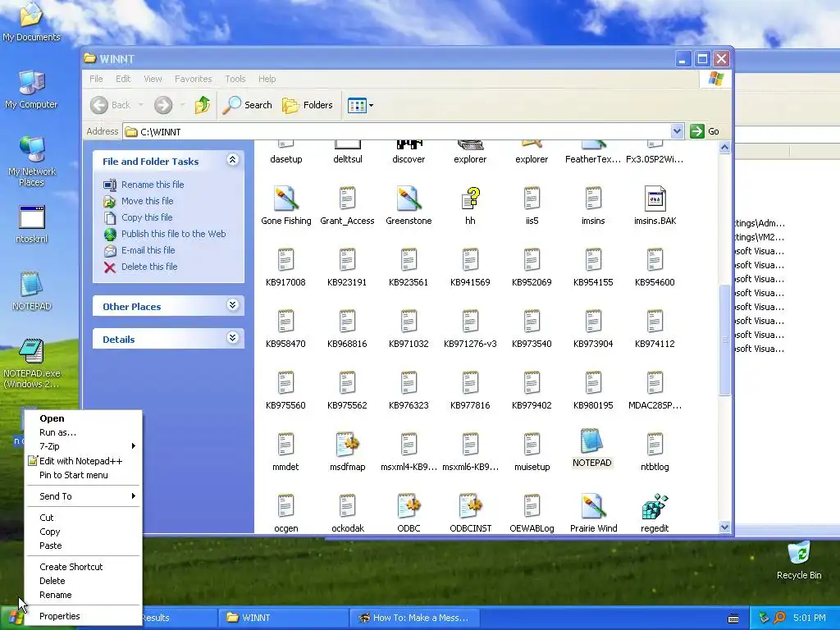The image size is (840, 630).
Task: Click the scroll up arrow in WINNT window
Action: click(725, 148)
